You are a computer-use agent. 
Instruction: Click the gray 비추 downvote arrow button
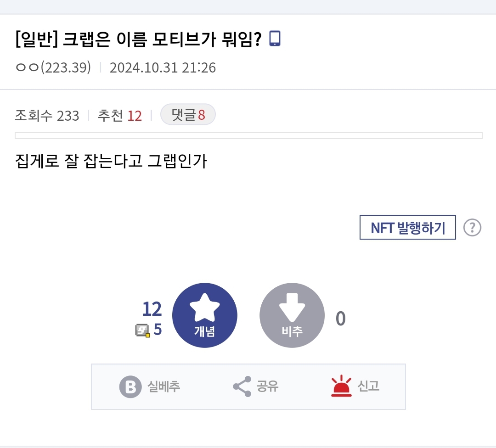(x=292, y=315)
